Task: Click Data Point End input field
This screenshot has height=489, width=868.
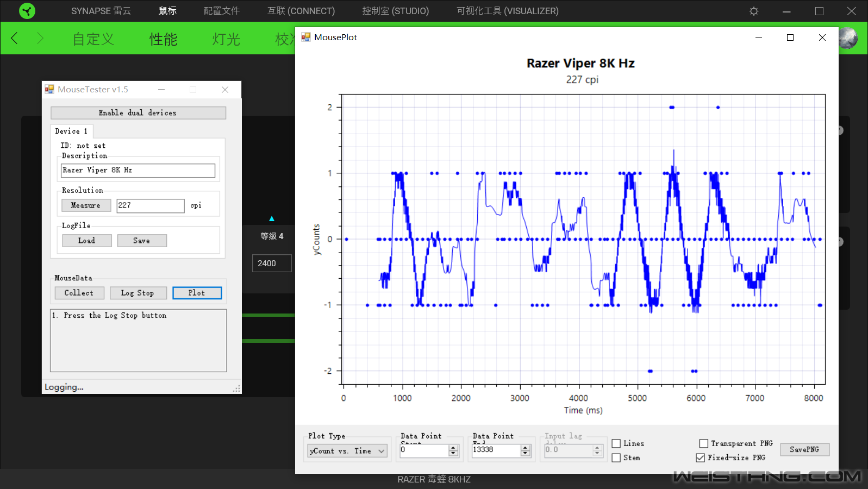Action: click(496, 450)
